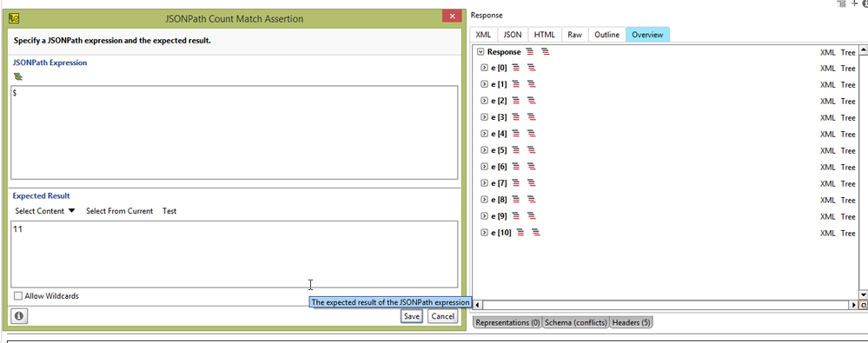Image resolution: width=868 pixels, height=343 pixels.
Task: Click the staggered-lined icon beside e [4]
Action: point(532,134)
